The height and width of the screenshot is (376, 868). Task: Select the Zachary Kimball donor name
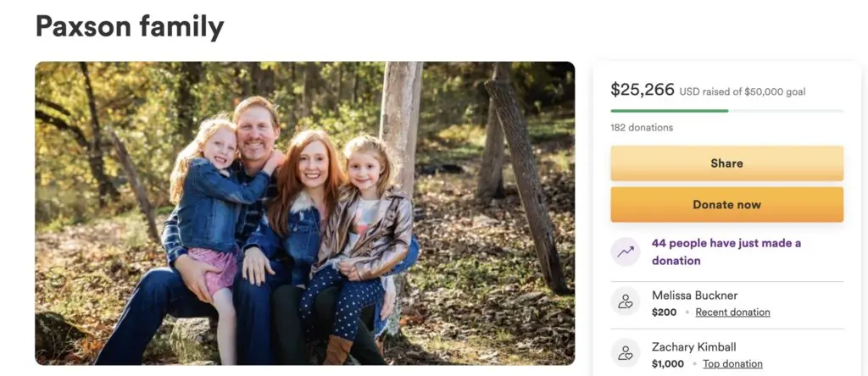coord(695,347)
